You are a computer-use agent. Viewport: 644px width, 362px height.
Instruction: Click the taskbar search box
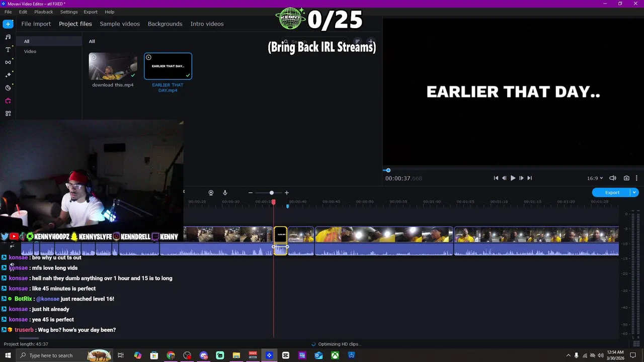(64, 355)
